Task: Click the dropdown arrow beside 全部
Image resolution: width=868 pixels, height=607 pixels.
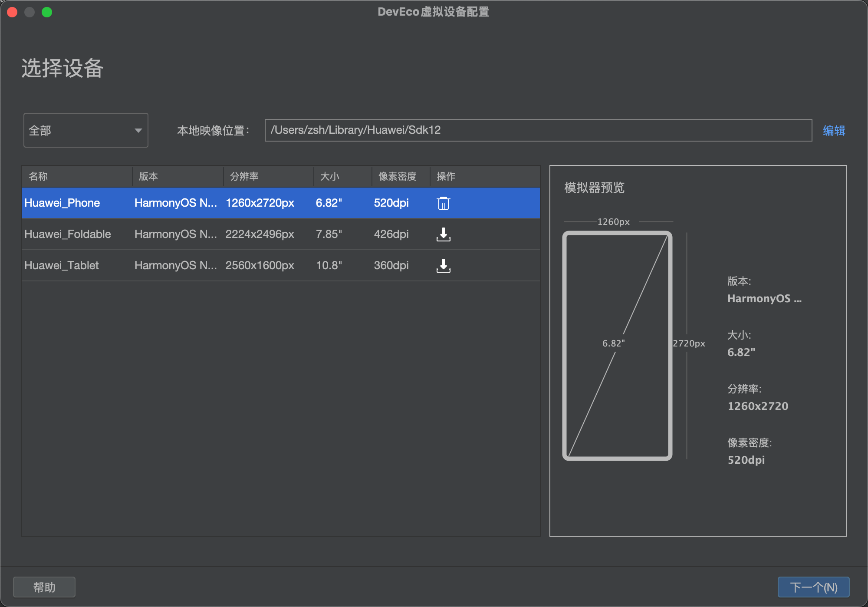Action: pos(138,130)
